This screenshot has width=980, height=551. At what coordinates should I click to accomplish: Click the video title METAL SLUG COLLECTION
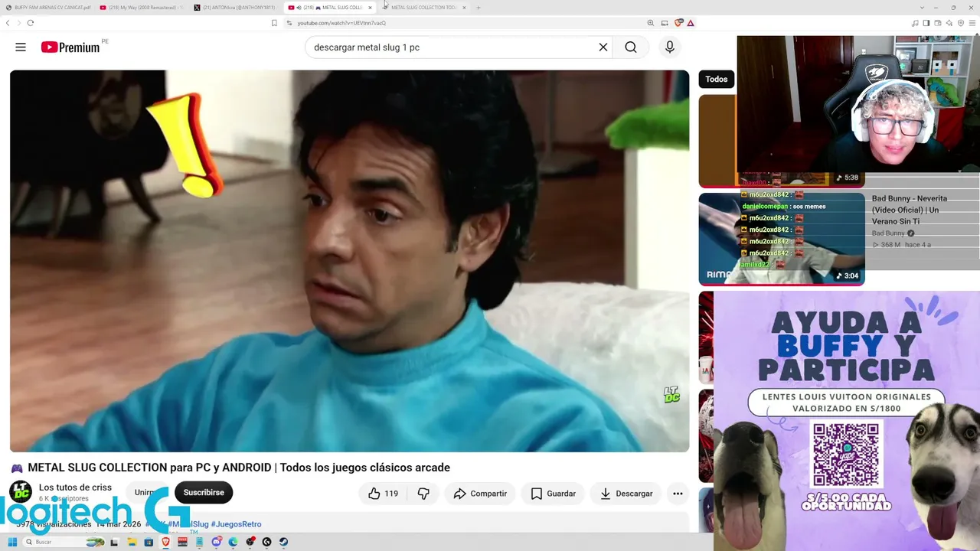coord(239,468)
